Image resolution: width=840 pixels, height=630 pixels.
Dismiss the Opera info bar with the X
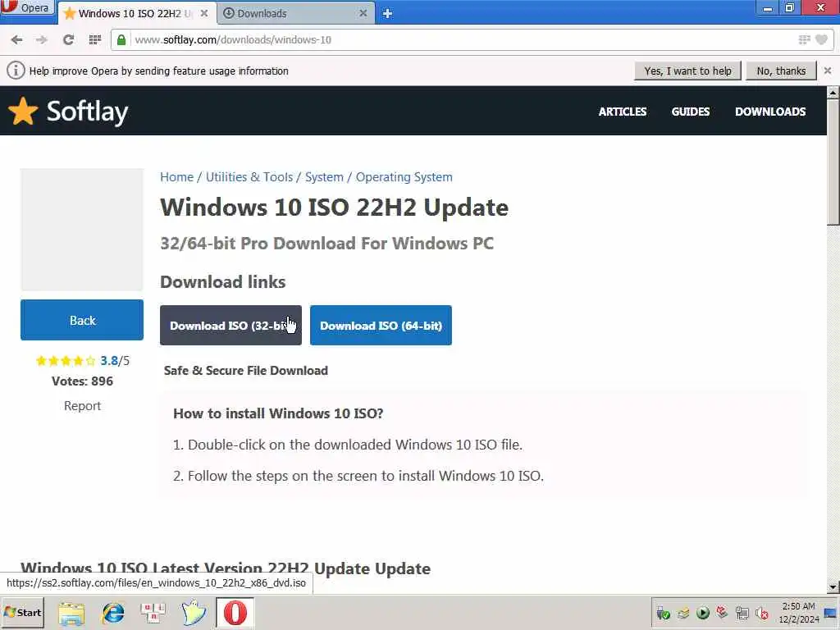coord(828,71)
